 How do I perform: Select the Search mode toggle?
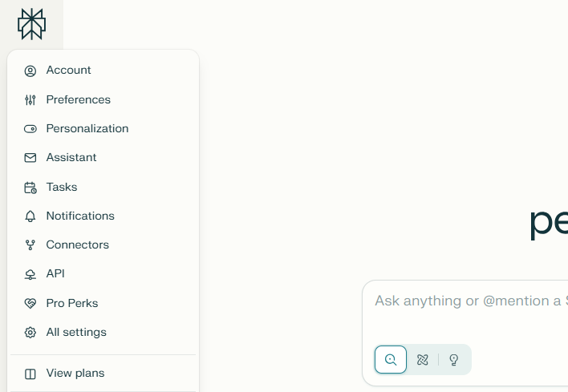(391, 360)
